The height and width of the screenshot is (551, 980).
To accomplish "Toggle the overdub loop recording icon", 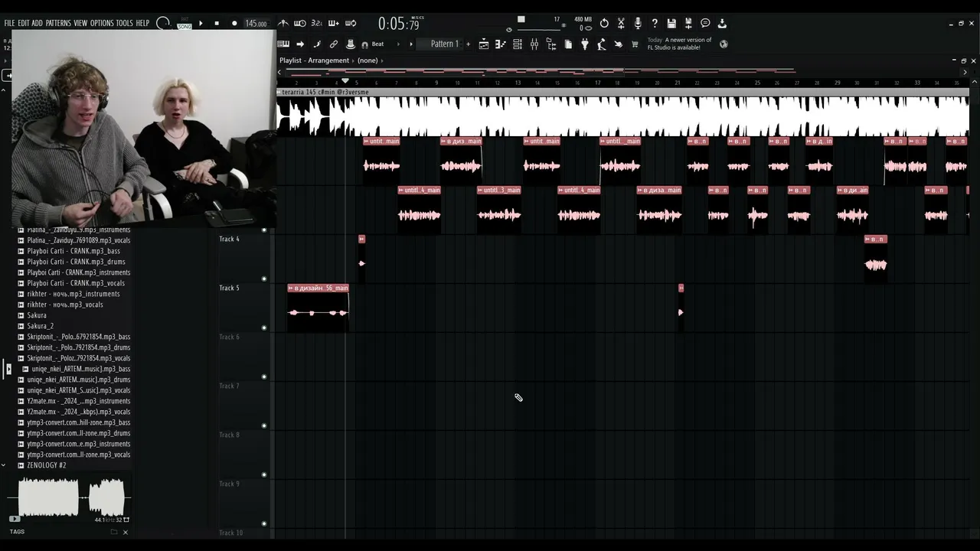I will (351, 24).
